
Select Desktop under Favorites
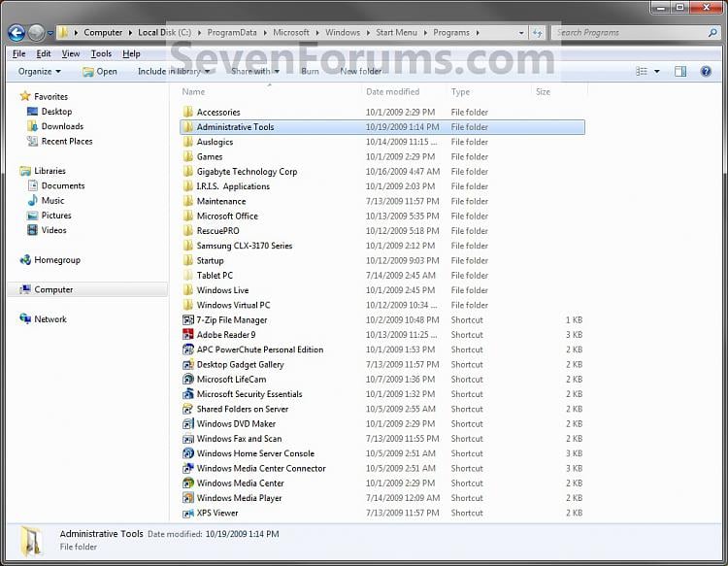[x=56, y=112]
